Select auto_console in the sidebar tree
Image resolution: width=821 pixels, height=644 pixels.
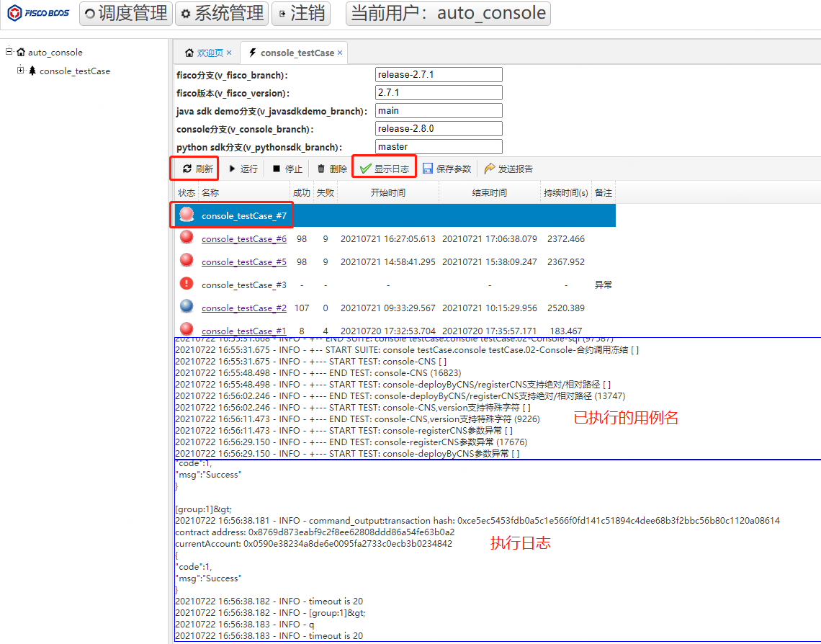tap(55, 53)
